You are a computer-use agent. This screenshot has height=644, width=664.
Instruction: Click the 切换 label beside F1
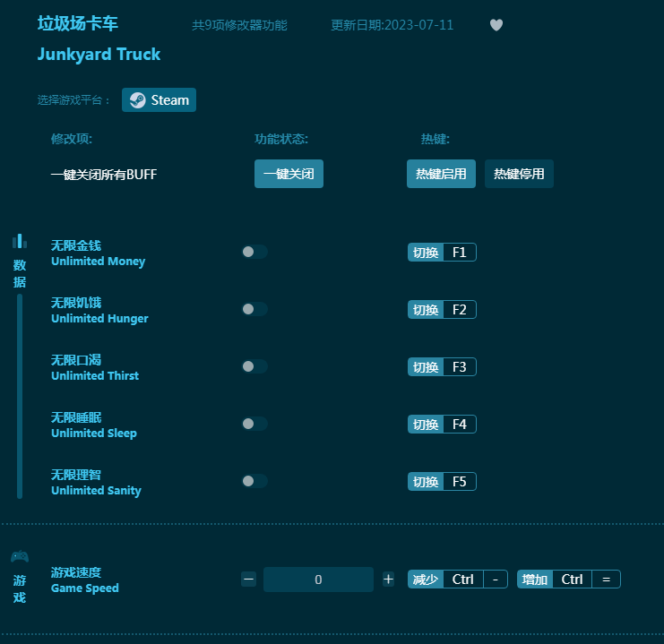point(426,253)
